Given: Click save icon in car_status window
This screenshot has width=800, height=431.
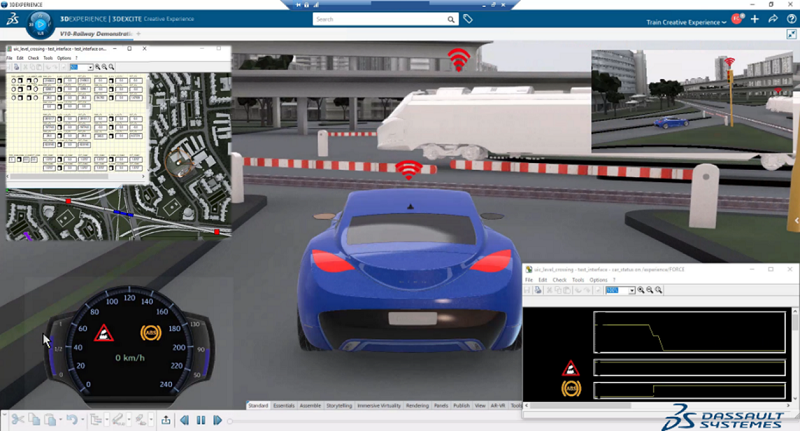Looking at the screenshot, I should (x=529, y=290).
